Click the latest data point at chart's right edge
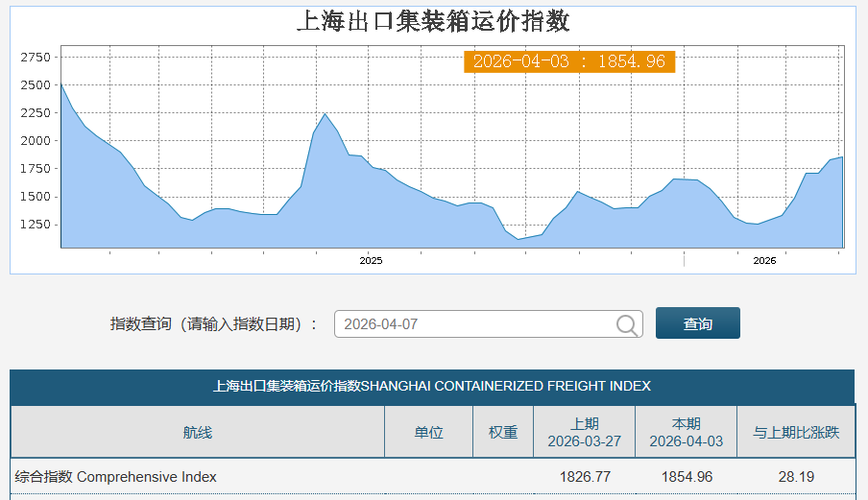Image resolution: width=868 pixels, height=500 pixels. pyautogui.click(x=842, y=157)
